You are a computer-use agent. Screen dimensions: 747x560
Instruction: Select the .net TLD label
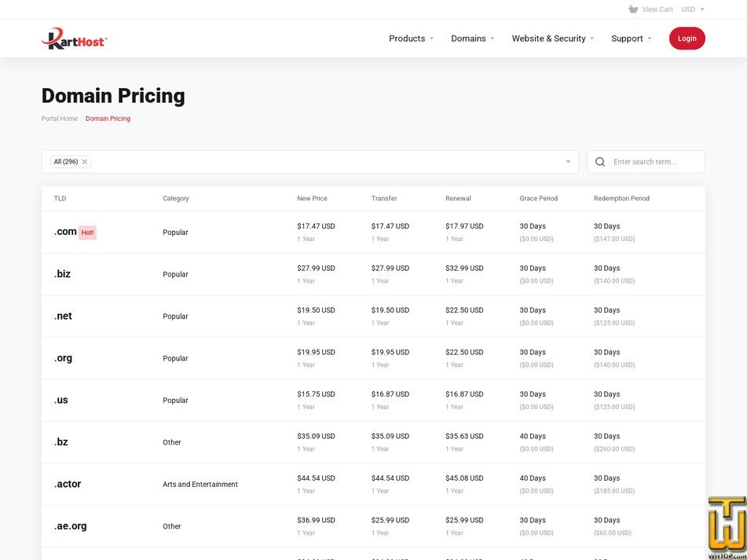coord(63,316)
